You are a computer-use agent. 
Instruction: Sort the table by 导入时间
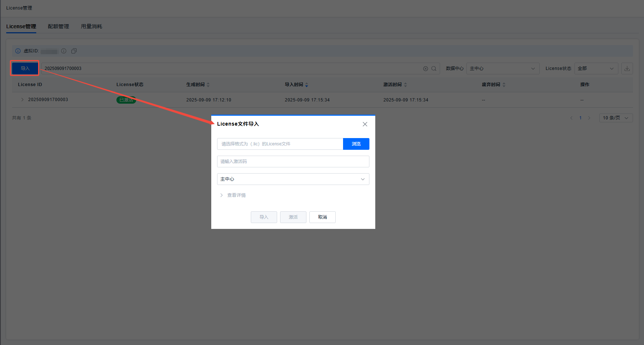click(x=306, y=85)
